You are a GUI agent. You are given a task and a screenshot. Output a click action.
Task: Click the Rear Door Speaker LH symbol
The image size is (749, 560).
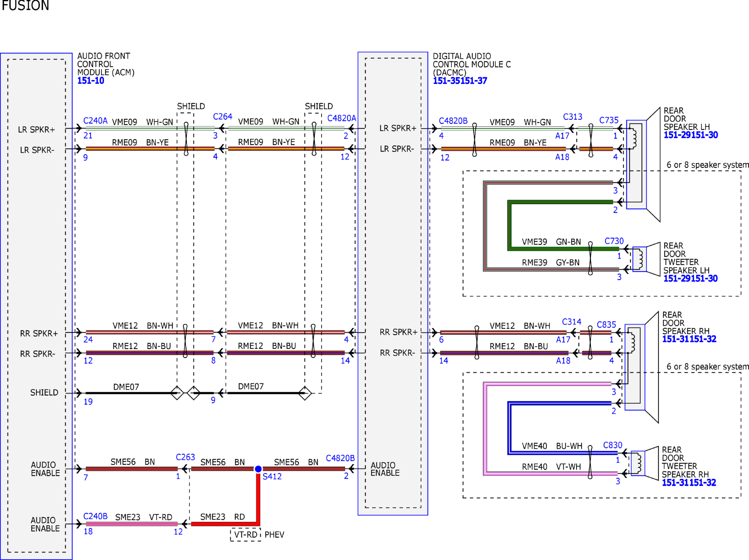tap(643, 165)
